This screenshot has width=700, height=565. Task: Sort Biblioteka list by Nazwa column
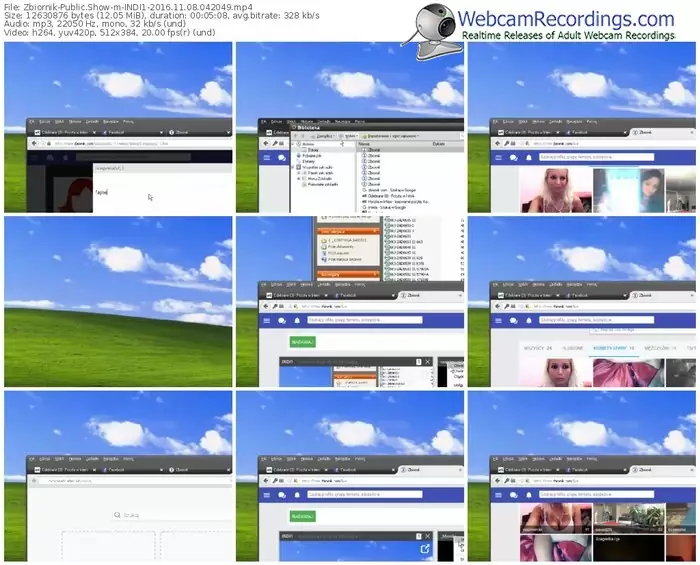[364, 144]
